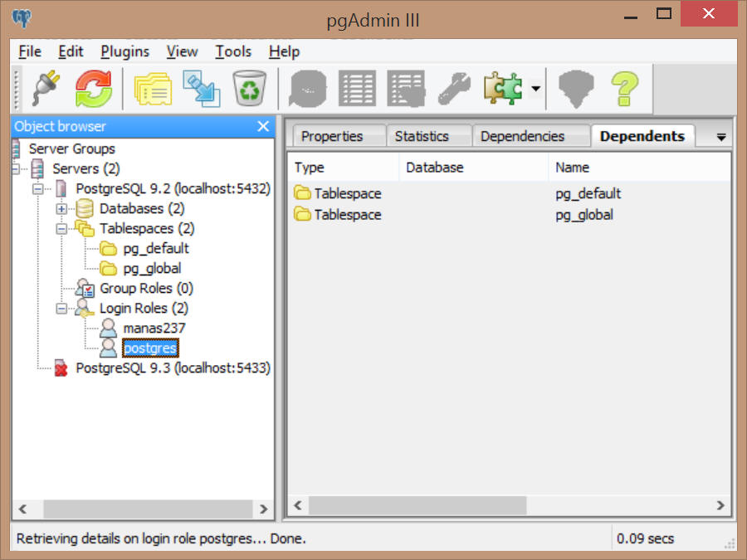
Task: Switch to the Statistics tab
Action: (429, 136)
